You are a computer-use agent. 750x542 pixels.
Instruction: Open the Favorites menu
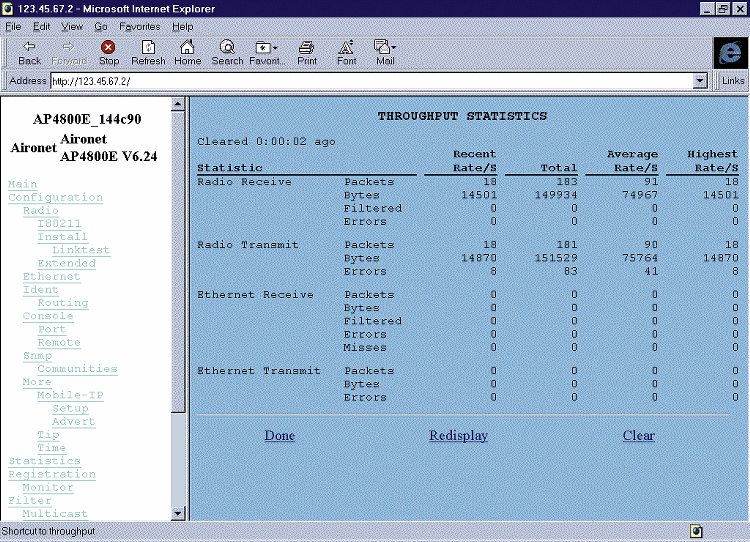click(x=140, y=27)
